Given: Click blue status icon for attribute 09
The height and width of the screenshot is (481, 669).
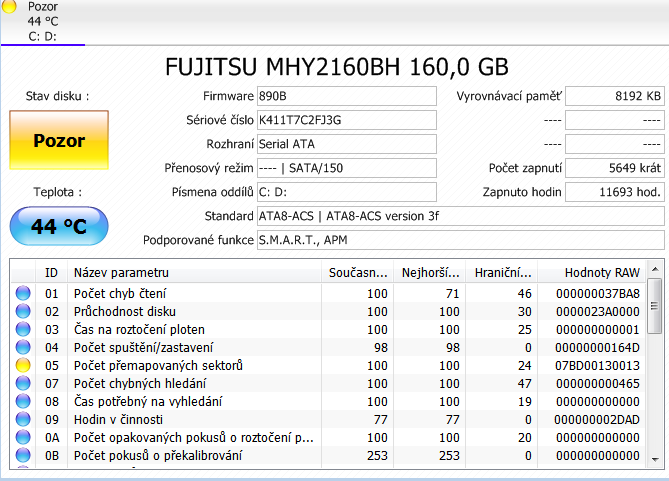Looking at the screenshot, I should tap(23, 419).
